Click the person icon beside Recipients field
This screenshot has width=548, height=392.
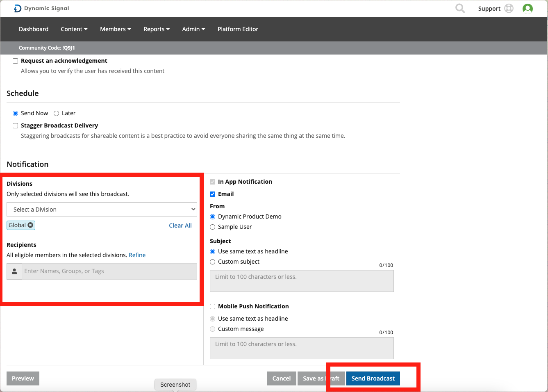[x=14, y=271]
